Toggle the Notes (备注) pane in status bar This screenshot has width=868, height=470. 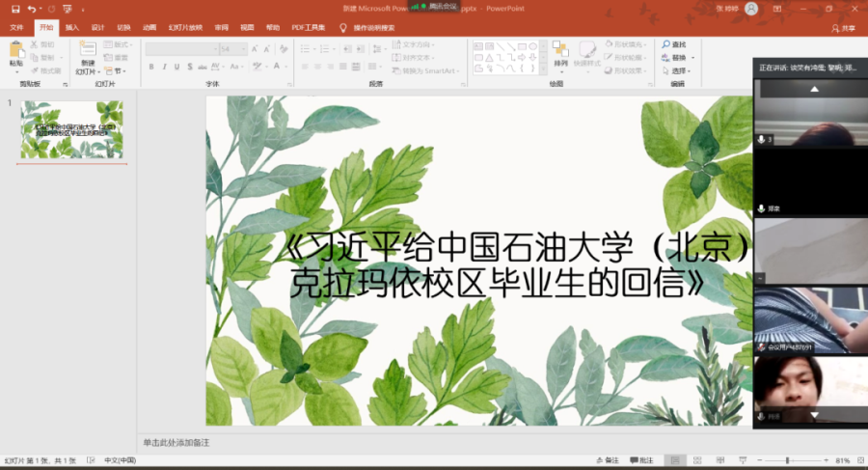pos(608,460)
